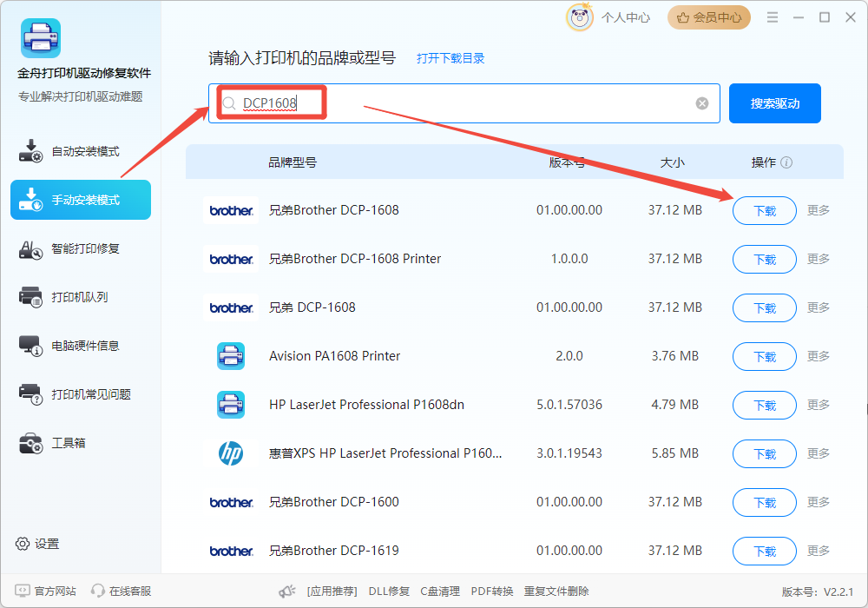The image size is (868, 608).
Task: Open DLL修复 tool
Action: point(389,591)
